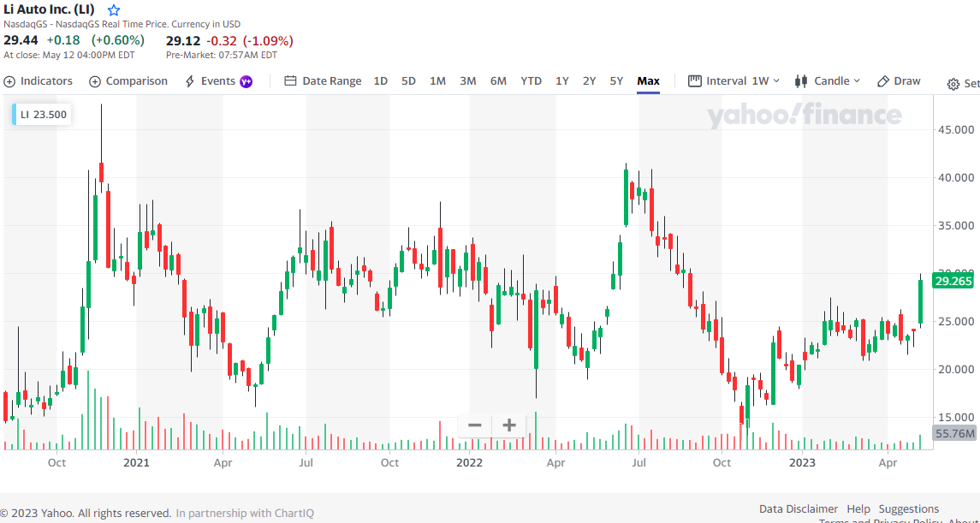Click the pre-market price 29.12
This screenshot has height=523, width=980.
point(182,41)
